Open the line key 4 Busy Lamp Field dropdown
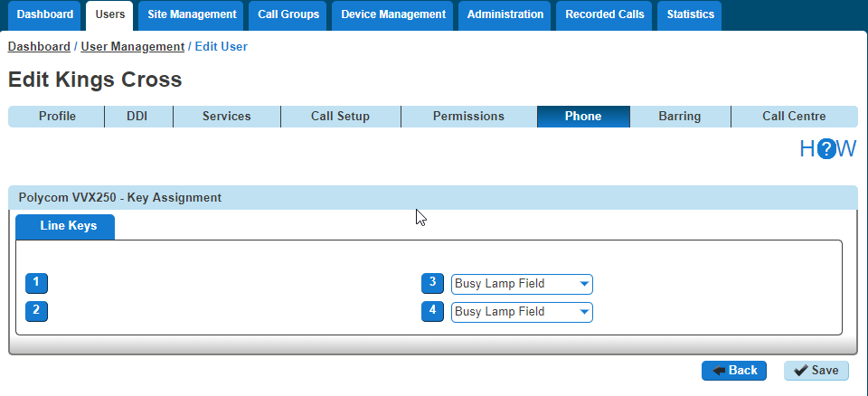 (x=522, y=312)
